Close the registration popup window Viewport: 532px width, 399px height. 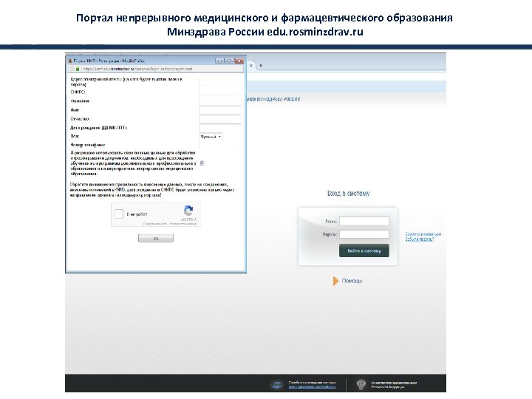point(239,61)
